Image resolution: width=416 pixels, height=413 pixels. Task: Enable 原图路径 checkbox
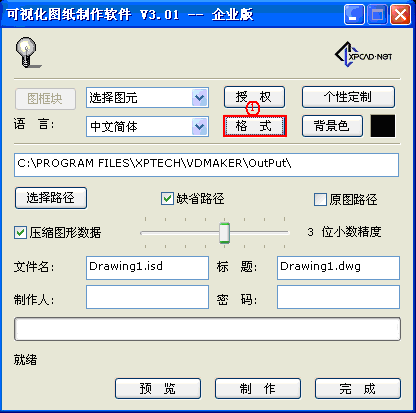pyautogui.click(x=320, y=199)
